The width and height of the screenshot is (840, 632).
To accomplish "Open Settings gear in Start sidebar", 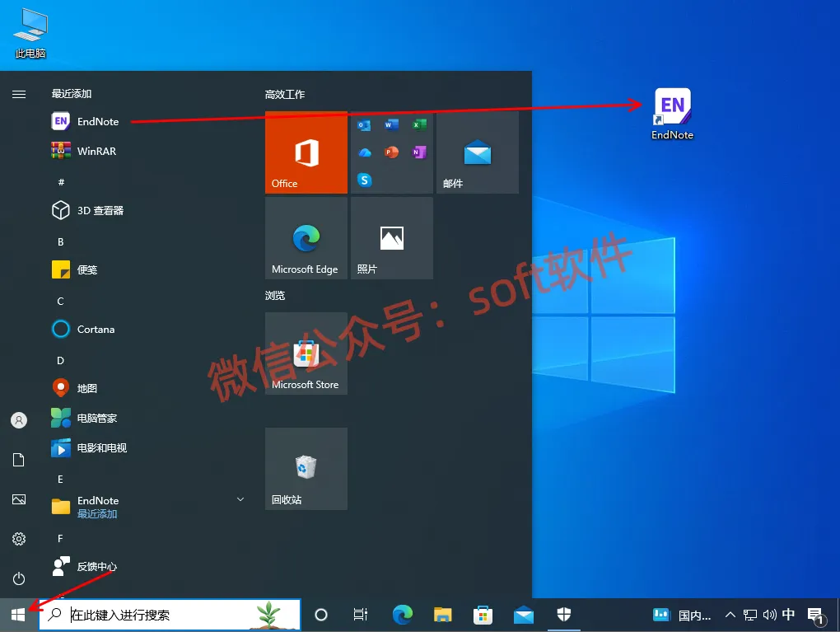I will click(x=19, y=539).
